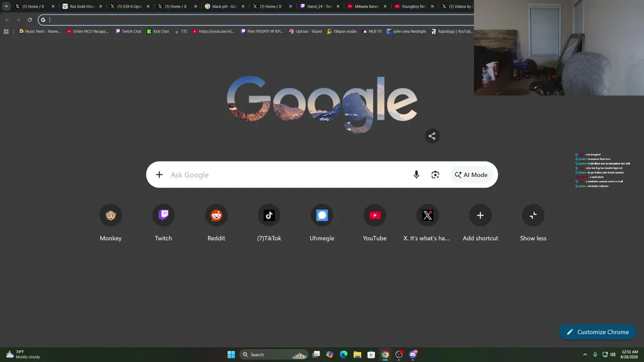The height and width of the screenshot is (362, 644).
Task: Open Microsoft Edge from the taskbar
Action: click(x=344, y=354)
